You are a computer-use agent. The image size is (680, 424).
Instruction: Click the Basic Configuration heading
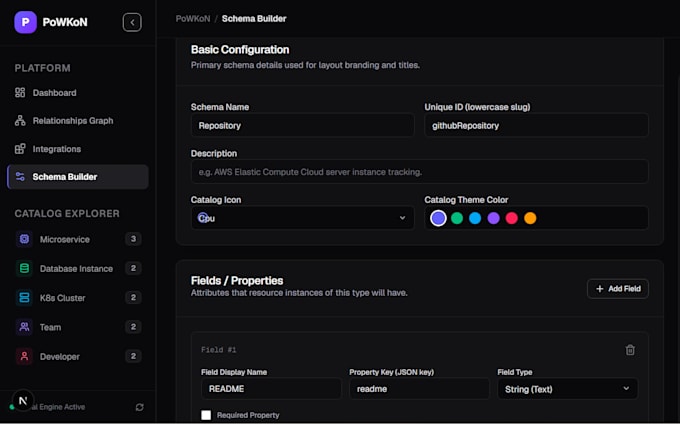[x=240, y=49]
